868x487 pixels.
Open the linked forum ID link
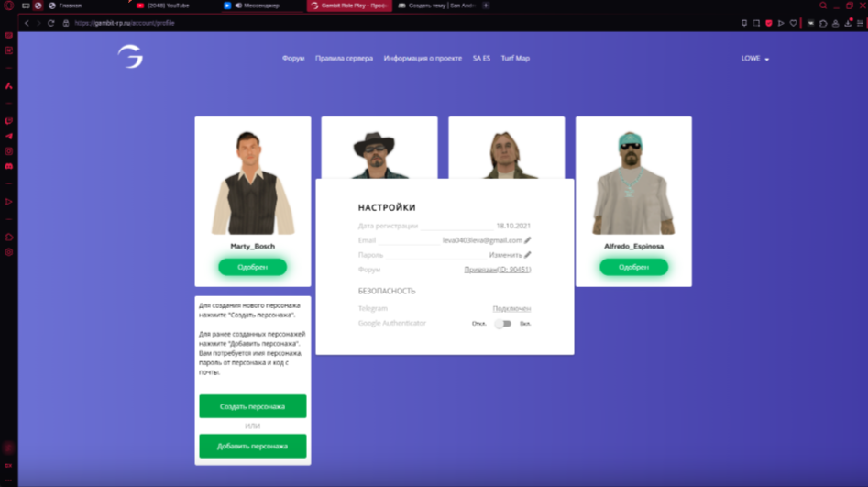[x=498, y=270]
